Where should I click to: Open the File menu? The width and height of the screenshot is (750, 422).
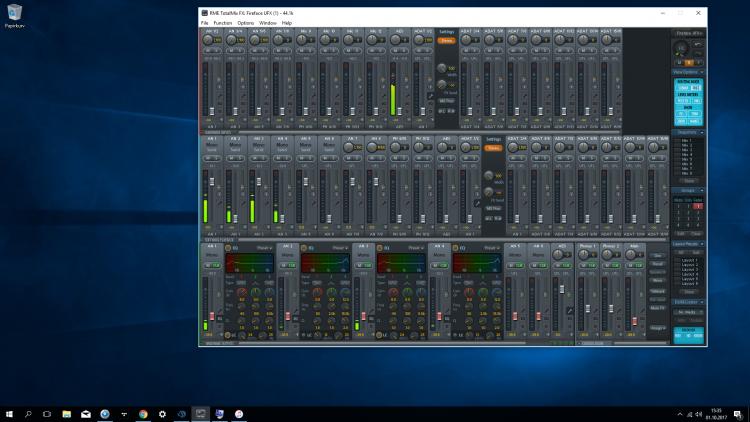(x=204, y=23)
